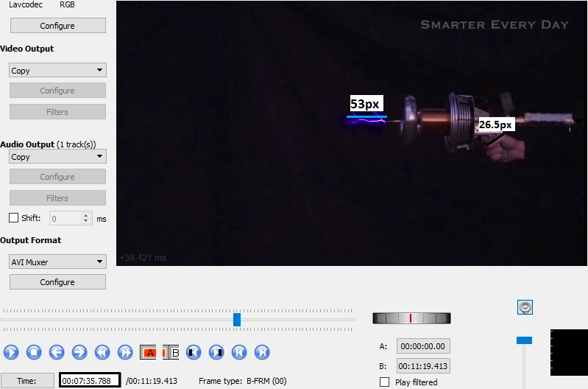Viewport: 588px width, 389px height.
Task: Click the video preview frame
Action: [351, 133]
